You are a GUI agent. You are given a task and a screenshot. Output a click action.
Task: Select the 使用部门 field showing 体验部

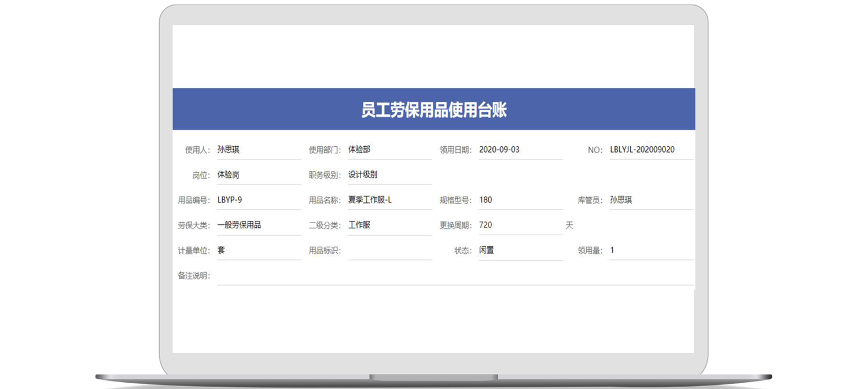point(389,150)
